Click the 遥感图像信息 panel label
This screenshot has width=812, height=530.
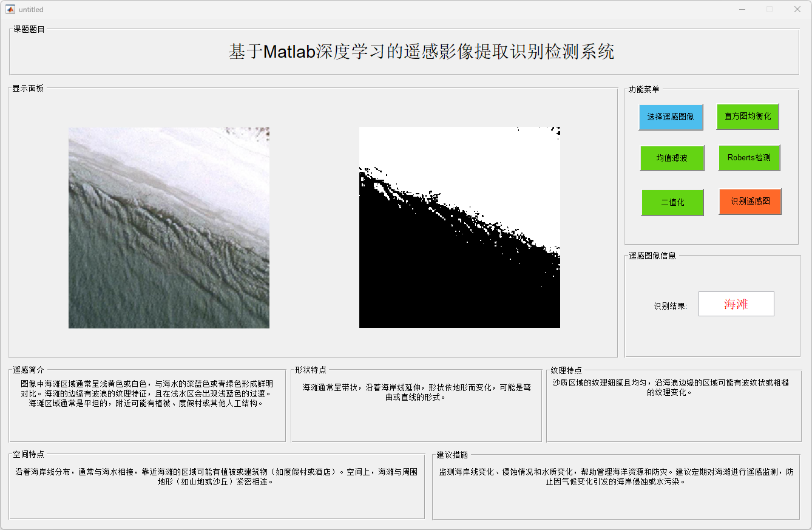click(x=652, y=256)
